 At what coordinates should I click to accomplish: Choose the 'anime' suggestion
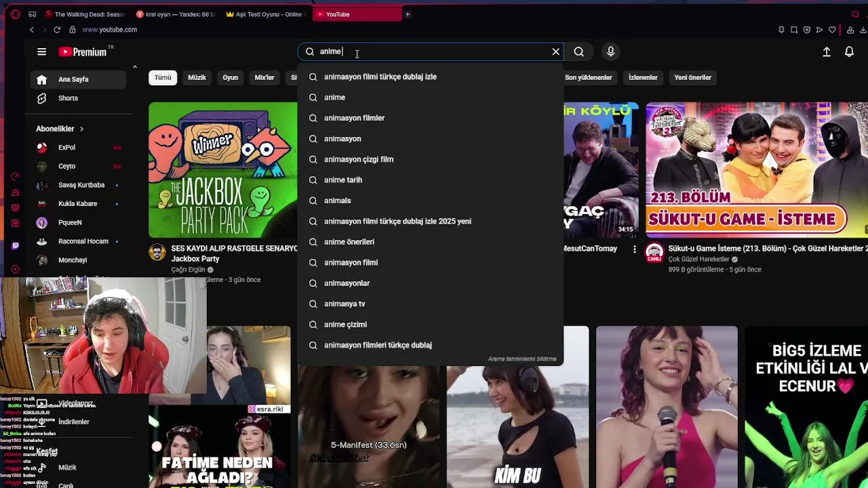(431, 98)
